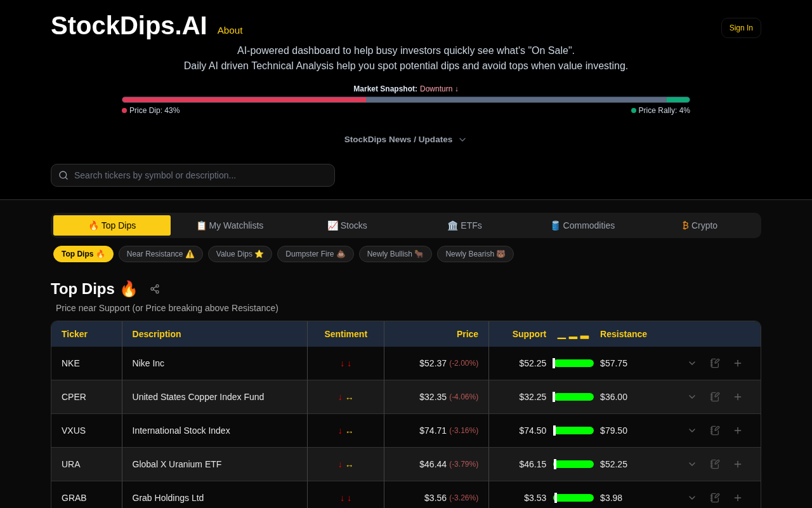Switch to the ETFs tab
Viewport: 812px width, 508px height.
pos(464,225)
